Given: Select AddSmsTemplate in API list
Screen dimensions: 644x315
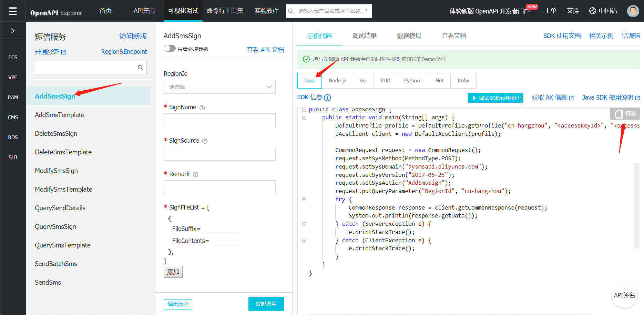Looking at the screenshot, I should [x=60, y=115].
